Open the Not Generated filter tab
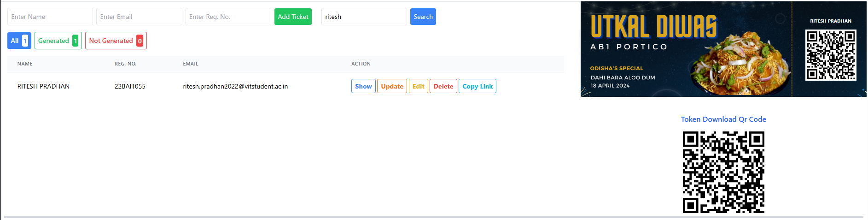Image resolution: width=868 pixels, height=220 pixels. pos(116,41)
